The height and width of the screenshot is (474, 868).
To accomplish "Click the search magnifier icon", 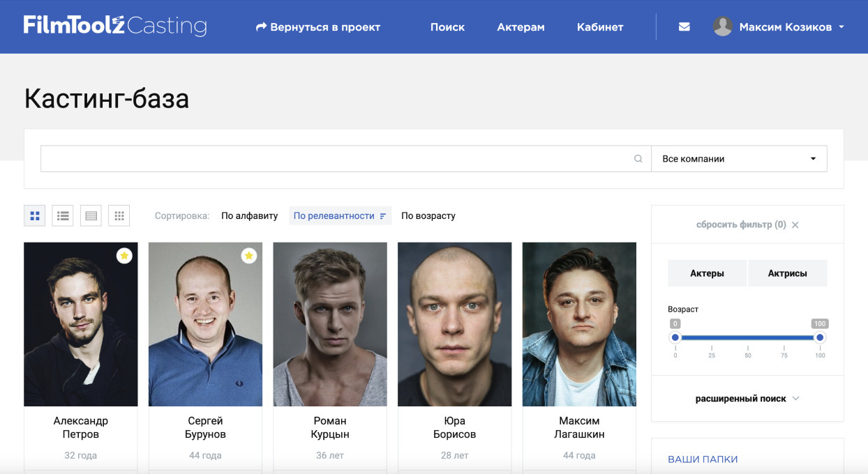I will point(638,159).
